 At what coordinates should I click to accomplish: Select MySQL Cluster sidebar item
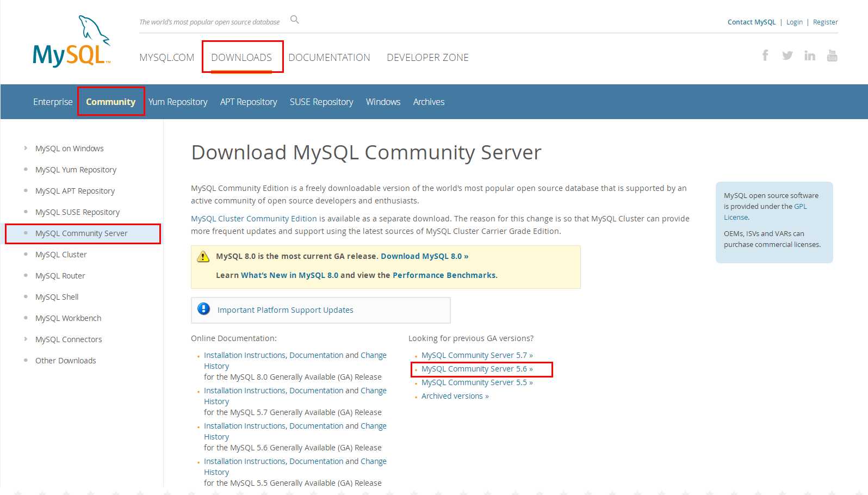coord(61,255)
